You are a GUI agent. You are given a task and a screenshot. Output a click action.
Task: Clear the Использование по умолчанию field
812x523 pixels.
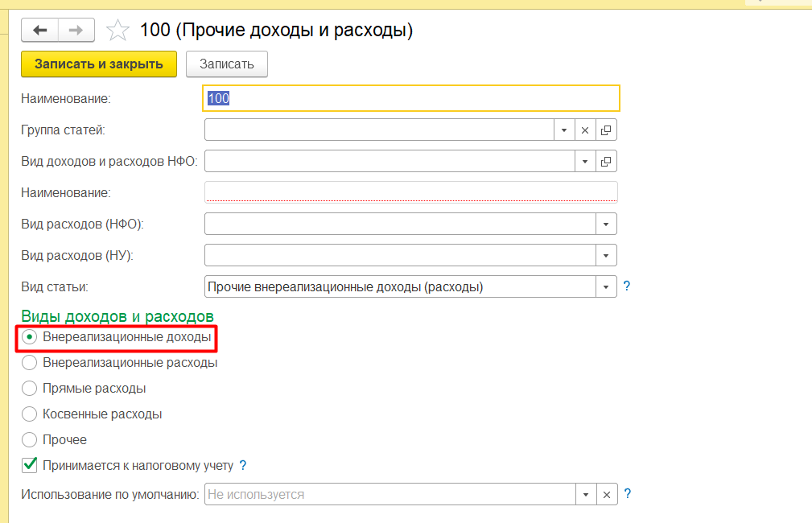pyautogui.click(x=607, y=494)
